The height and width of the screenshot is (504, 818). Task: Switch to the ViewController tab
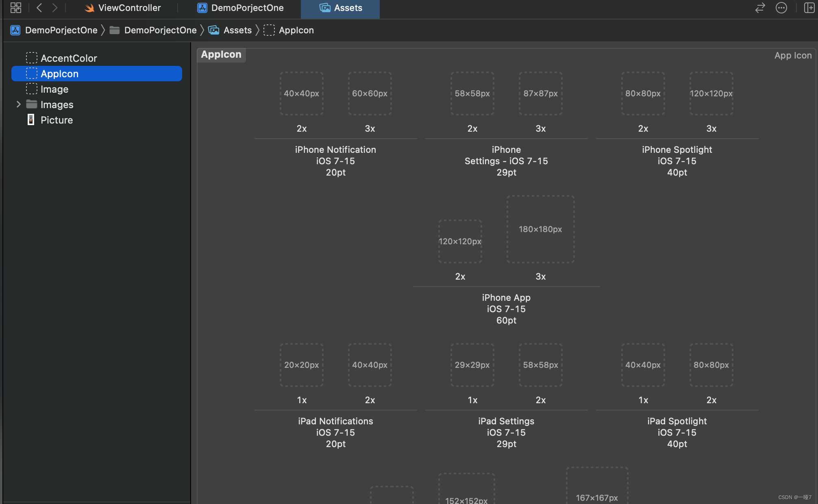pos(129,8)
